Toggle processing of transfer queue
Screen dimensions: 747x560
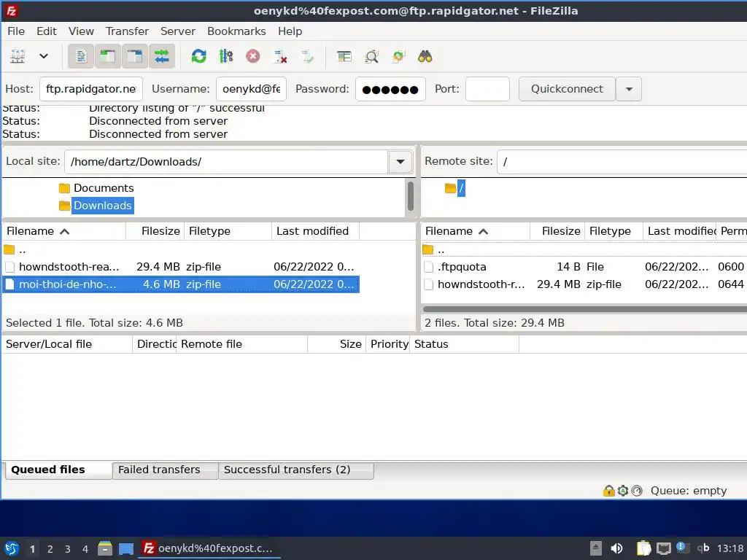click(x=226, y=57)
